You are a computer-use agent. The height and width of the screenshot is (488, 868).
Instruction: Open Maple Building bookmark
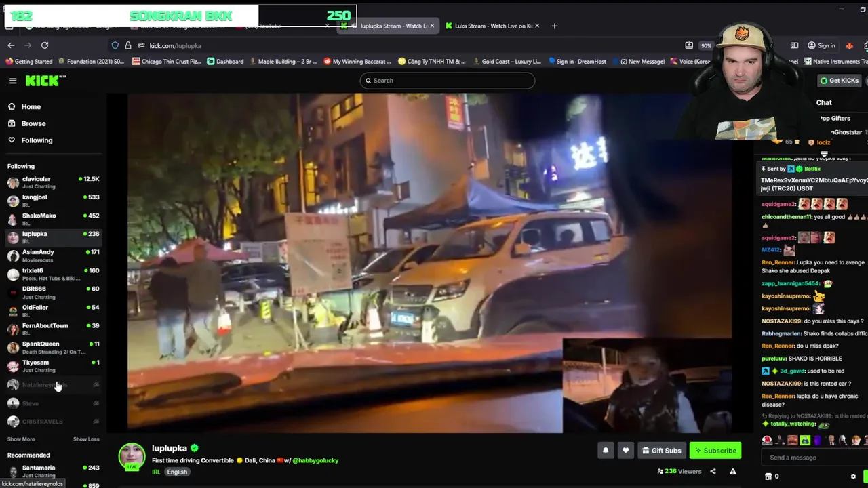(283, 62)
